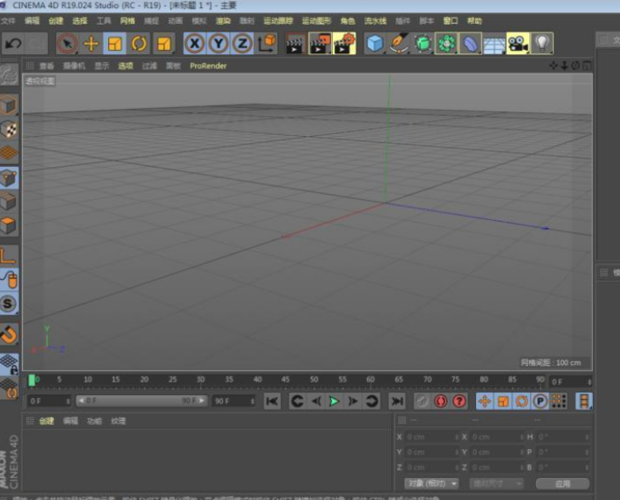Open the 绝对尺寸 size dropdown
Viewport: 620px width, 500px height.
(x=497, y=483)
